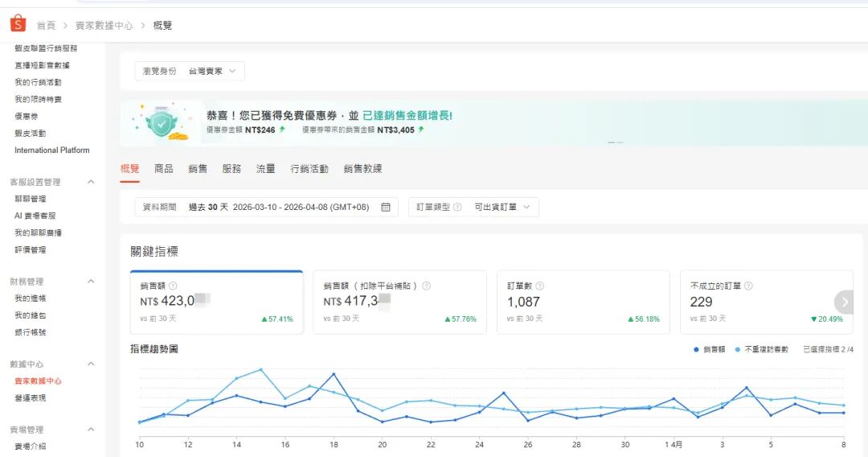Image resolution: width=868 pixels, height=457 pixels.
Task: Click 已達銷售金額增長 banner text
Action: coord(407,116)
